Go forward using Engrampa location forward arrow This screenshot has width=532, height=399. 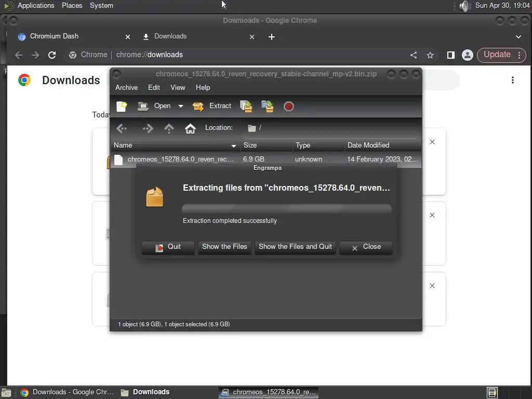tap(148, 128)
